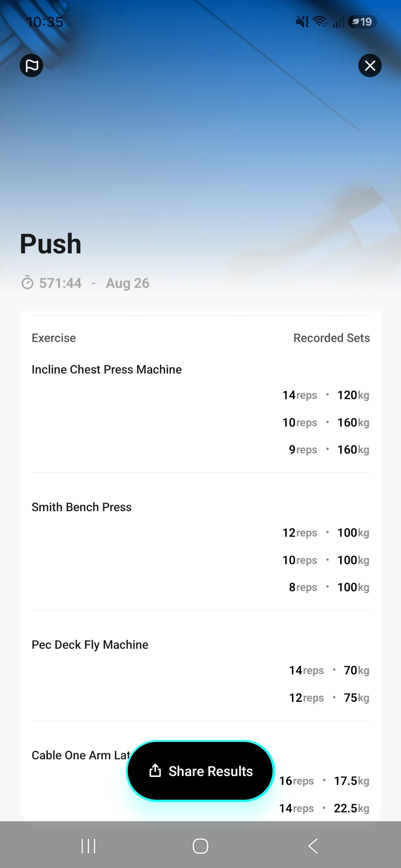Tap the flag report icon

click(x=32, y=66)
